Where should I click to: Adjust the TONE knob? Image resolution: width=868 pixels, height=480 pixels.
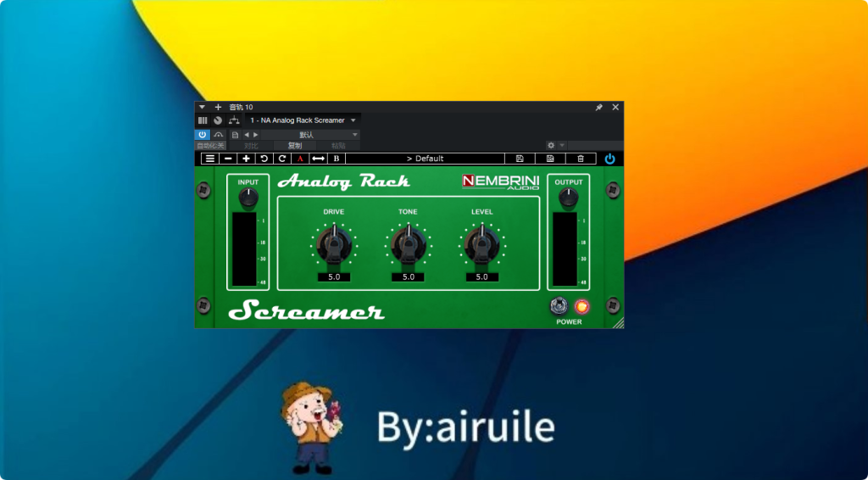click(x=409, y=245)
